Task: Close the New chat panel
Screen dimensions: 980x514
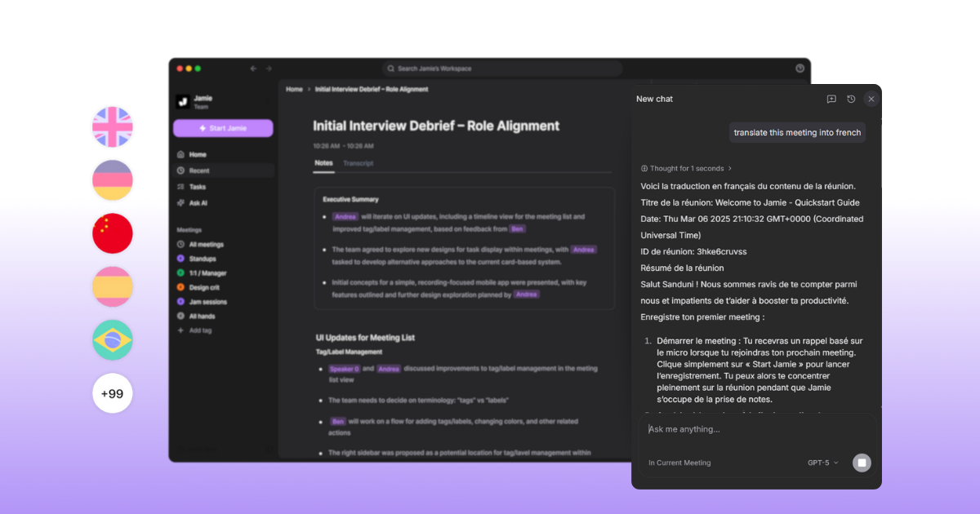Action: point(871,99)
